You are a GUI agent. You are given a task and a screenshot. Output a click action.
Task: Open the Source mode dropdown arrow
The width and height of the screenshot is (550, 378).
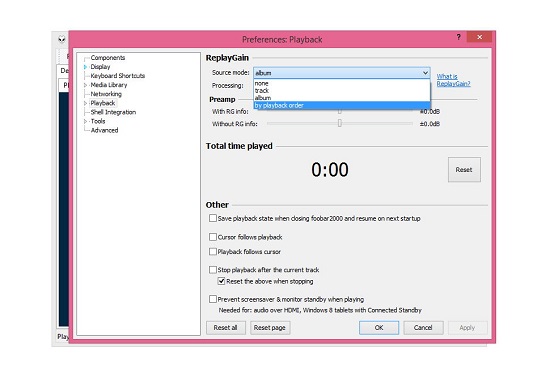[425, 73]
